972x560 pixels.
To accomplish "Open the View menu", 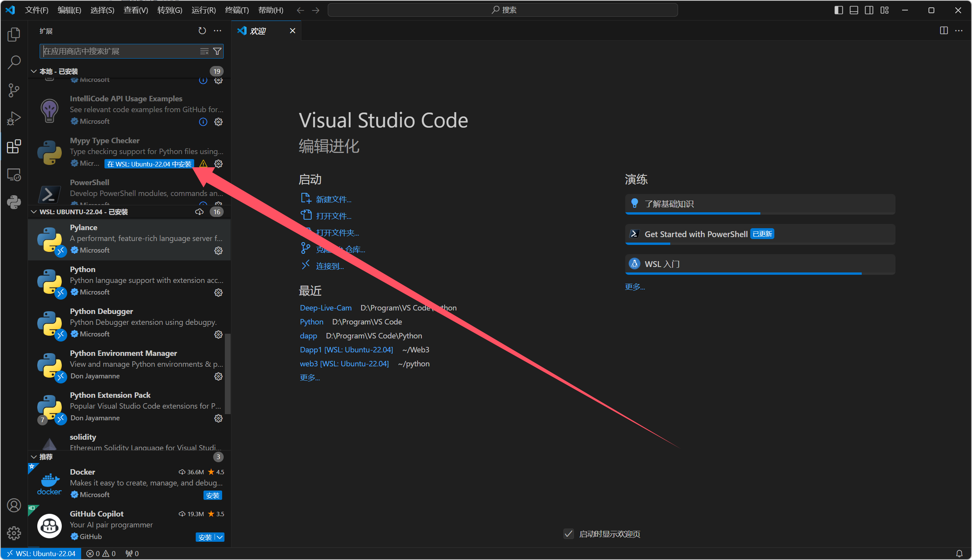I will (136, 10).
